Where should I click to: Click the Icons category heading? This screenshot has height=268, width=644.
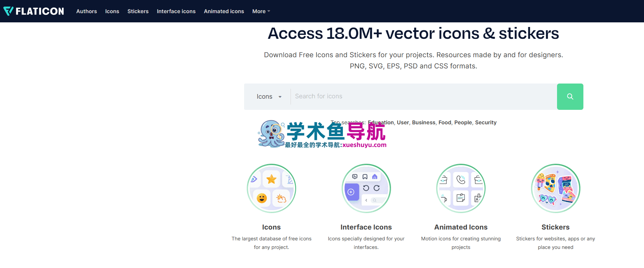tap(271, 227)
